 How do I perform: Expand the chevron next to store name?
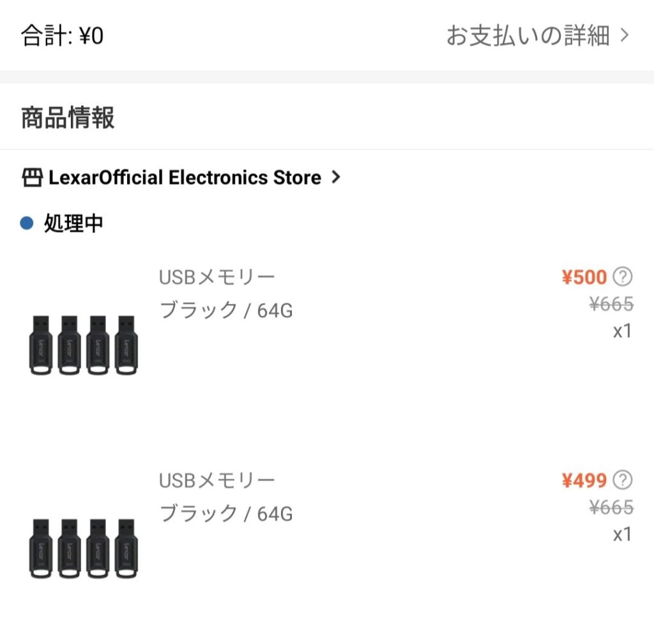(336, 177)
